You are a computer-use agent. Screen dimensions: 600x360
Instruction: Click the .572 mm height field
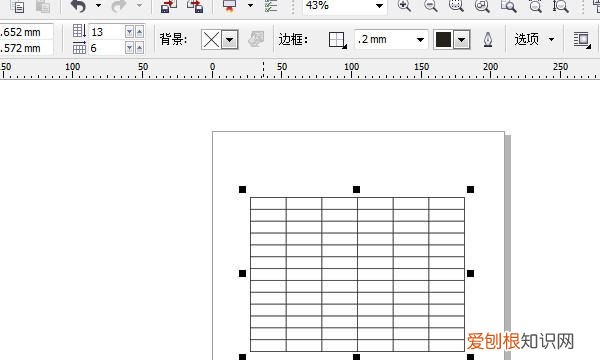pyautogui.click(x=26, y=48)
